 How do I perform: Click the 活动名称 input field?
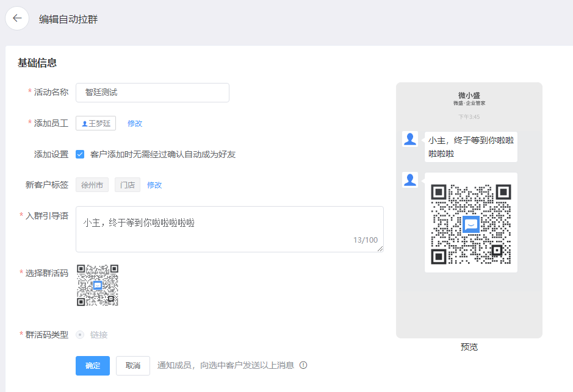coord(153,93)
